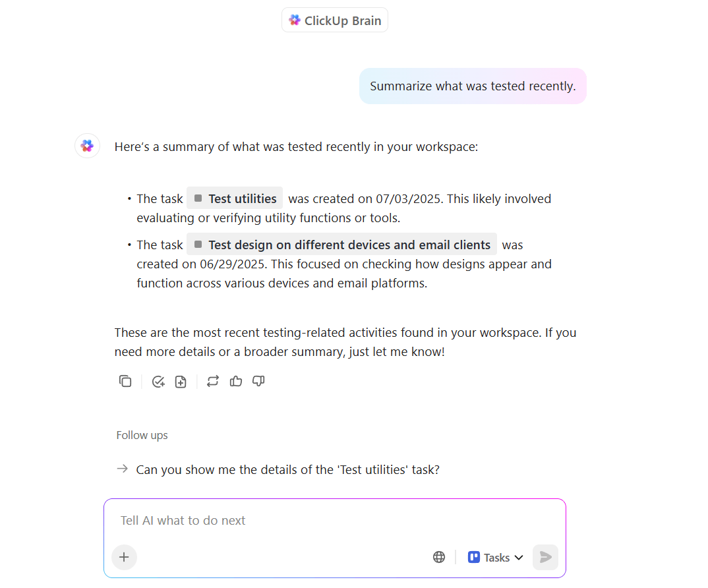The height and width of the screenshot is (588, 708).
Task: Thumbs down the AI response
Action: (258, 381)
